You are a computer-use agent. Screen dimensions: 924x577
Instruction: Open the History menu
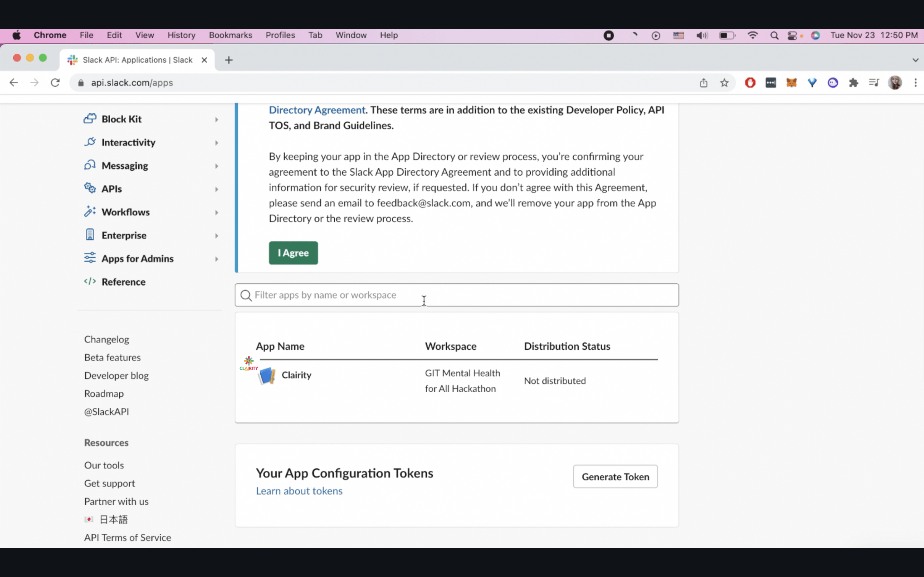pyautogui.click(x=181, y=35)
